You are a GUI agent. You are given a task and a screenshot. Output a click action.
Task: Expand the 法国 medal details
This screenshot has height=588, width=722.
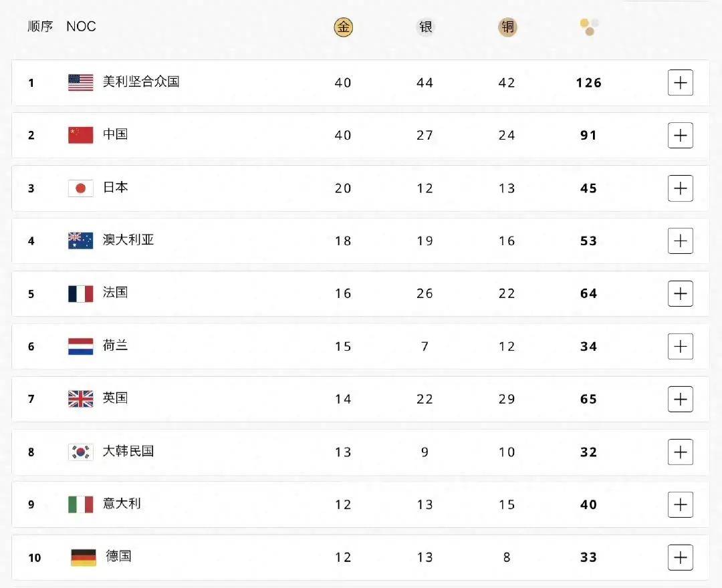[680, 293]
